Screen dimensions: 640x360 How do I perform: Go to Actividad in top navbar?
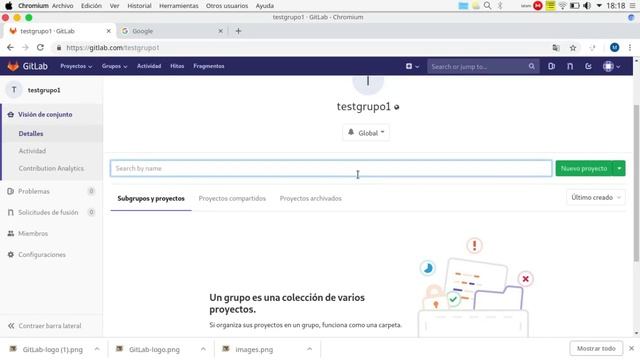pyautogui.click(x=149, y=66)
